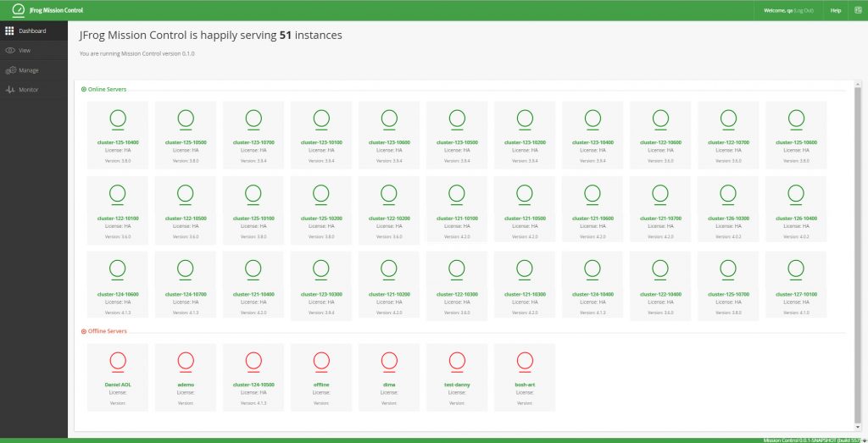Click the cluster-121-10700 name link
The height and width of the screenshot is (443, 868).
click(660, 219)
